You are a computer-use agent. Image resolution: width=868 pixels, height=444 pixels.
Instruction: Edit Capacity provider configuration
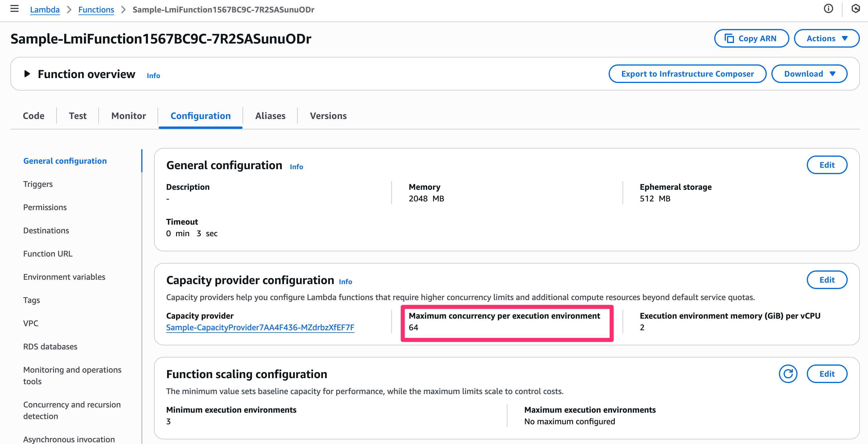click(827, 280)
